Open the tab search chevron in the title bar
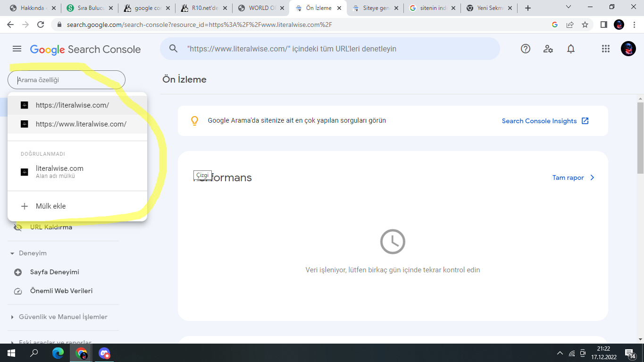The width and height of the screenshot is (644, 362). [568, 7]
